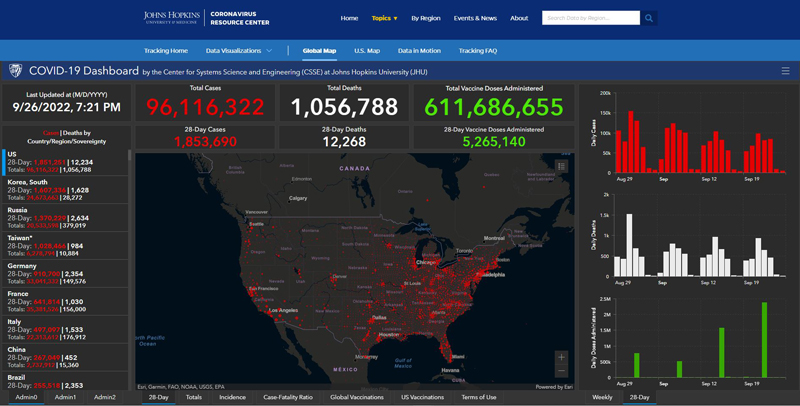Switch charts to Weekly view

pyautogui.click(x=602, y=397)
